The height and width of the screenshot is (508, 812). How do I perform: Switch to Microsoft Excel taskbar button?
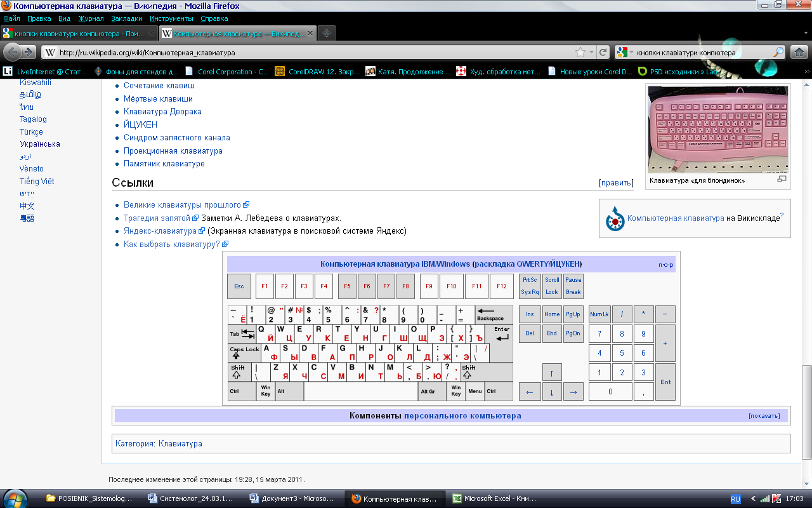point(497,498)
